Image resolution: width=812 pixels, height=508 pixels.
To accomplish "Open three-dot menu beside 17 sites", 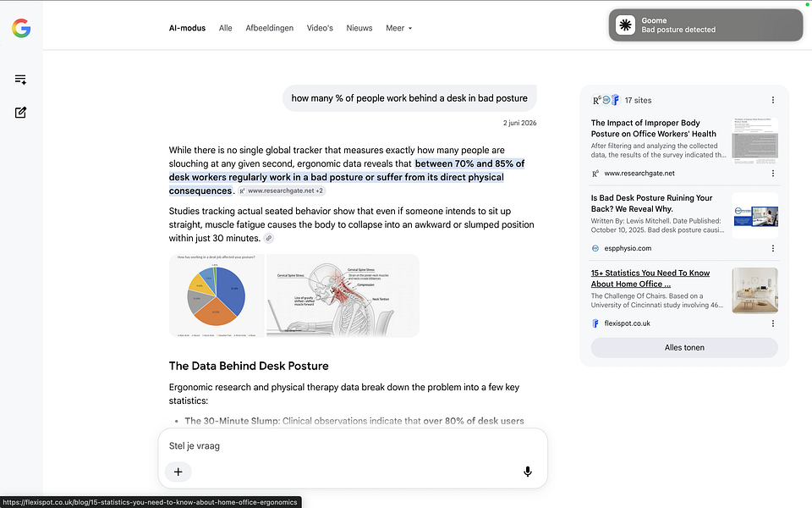I will (772, 100).
